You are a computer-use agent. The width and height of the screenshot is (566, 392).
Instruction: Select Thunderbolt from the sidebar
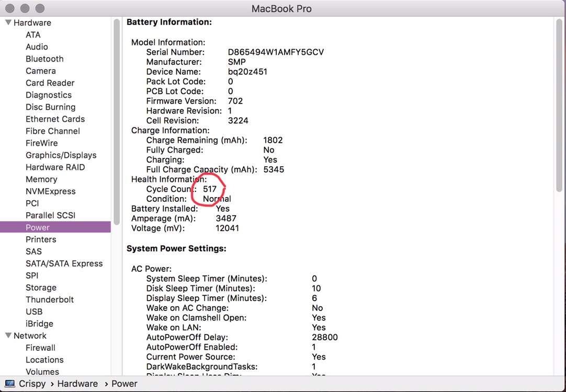pos(50,299)
